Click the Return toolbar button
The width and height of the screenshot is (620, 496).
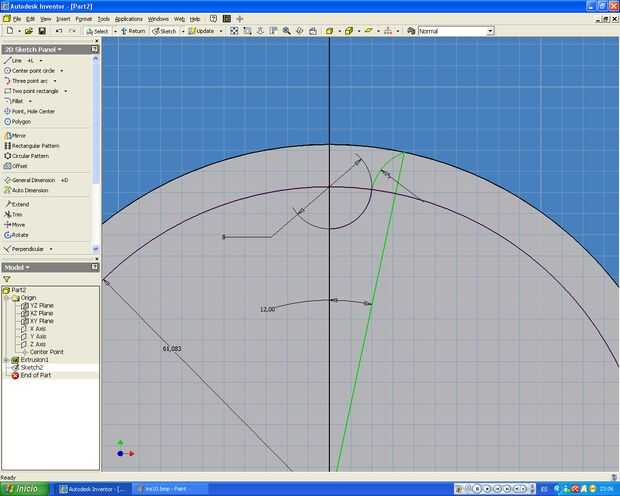(133, 31)
